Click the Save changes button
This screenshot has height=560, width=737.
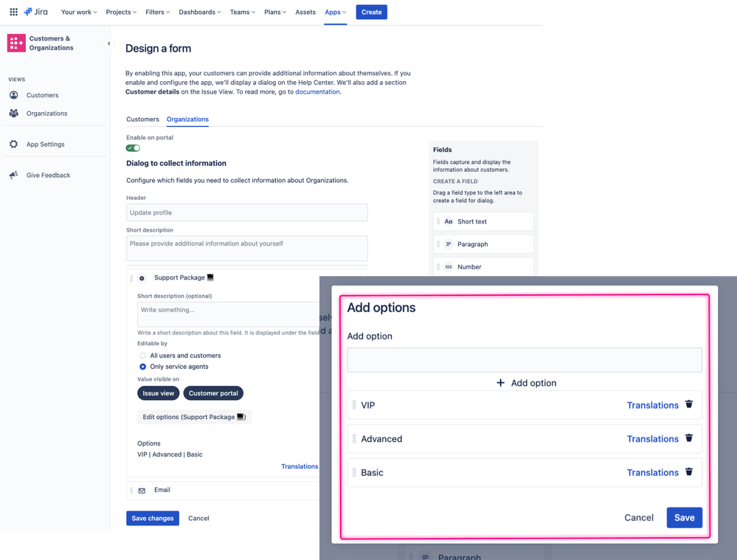(x=153, y=518)
